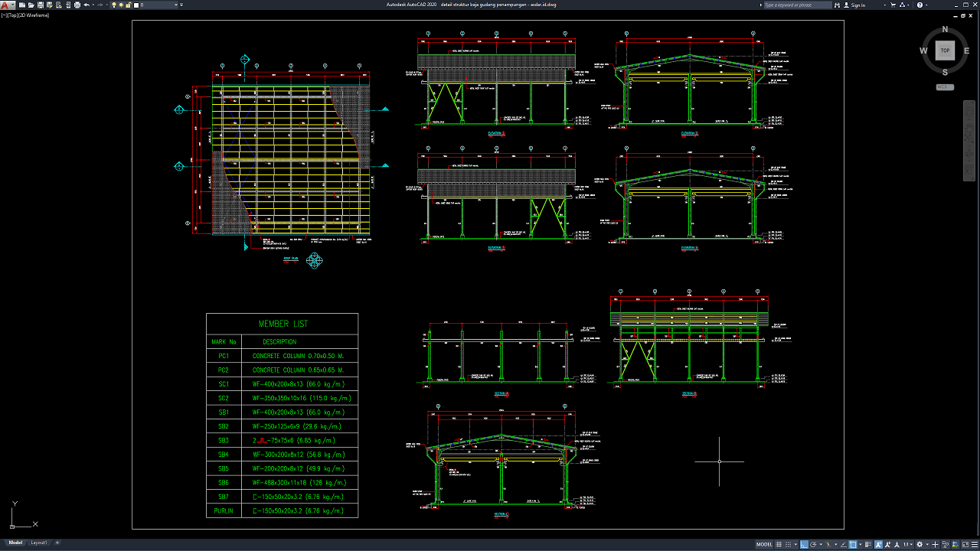The image size is (980, 551).
Task: Click the Save icon in quick access toolbar
Action: pyautogui.click(x=40, y=5)
